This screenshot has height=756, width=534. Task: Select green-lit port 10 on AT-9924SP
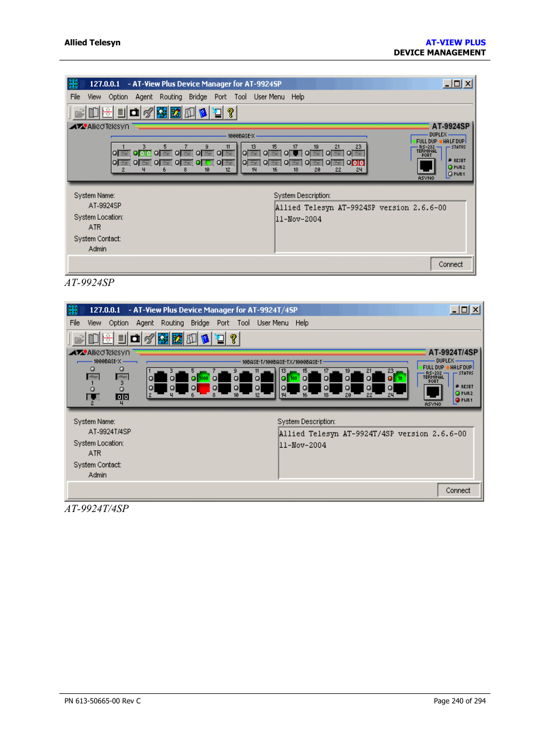(208, 163)
